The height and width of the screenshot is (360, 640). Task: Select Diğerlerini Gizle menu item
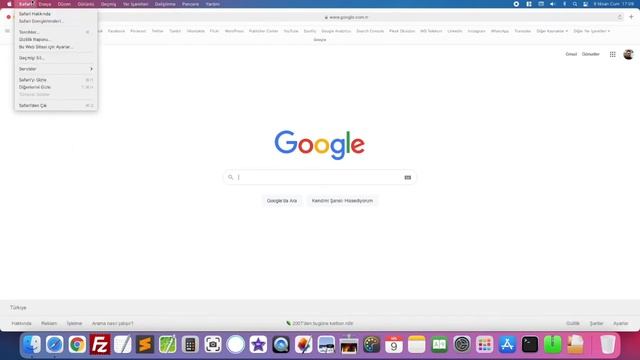click(56, 87)
